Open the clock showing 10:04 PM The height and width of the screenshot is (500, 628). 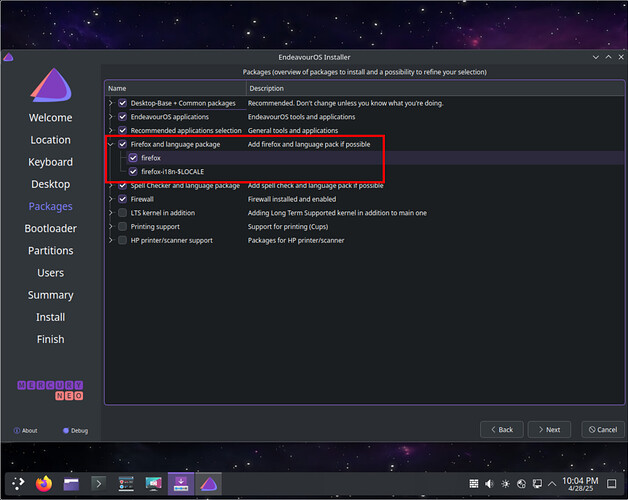(580, 484)
